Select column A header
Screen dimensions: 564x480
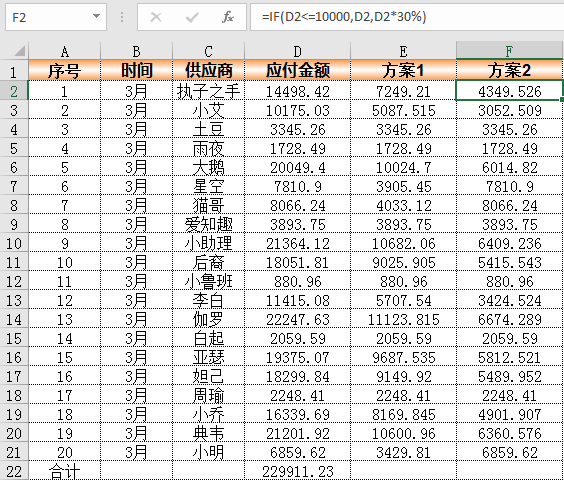click(x=64, y=51)
